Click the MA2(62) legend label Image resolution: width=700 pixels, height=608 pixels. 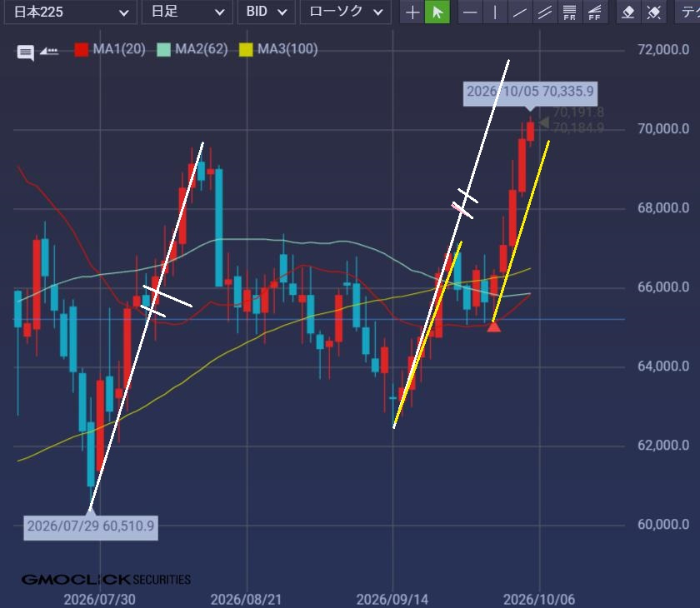click(x=202, y=49)
